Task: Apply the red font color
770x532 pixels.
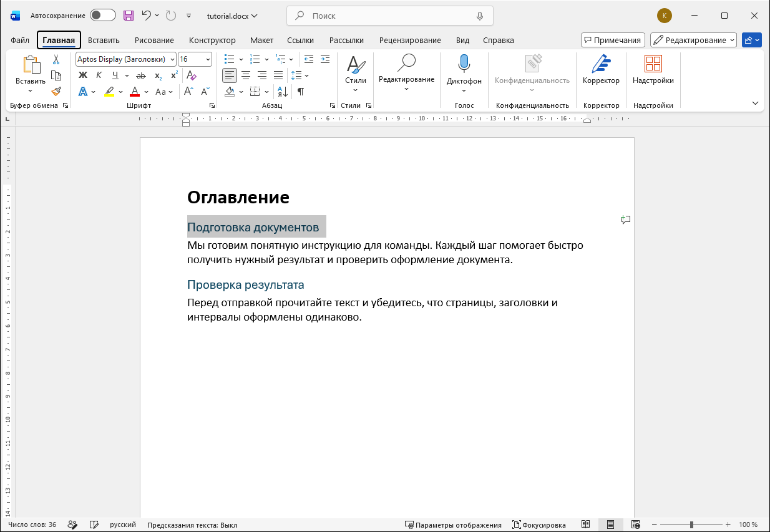Action: coord(135,92)
